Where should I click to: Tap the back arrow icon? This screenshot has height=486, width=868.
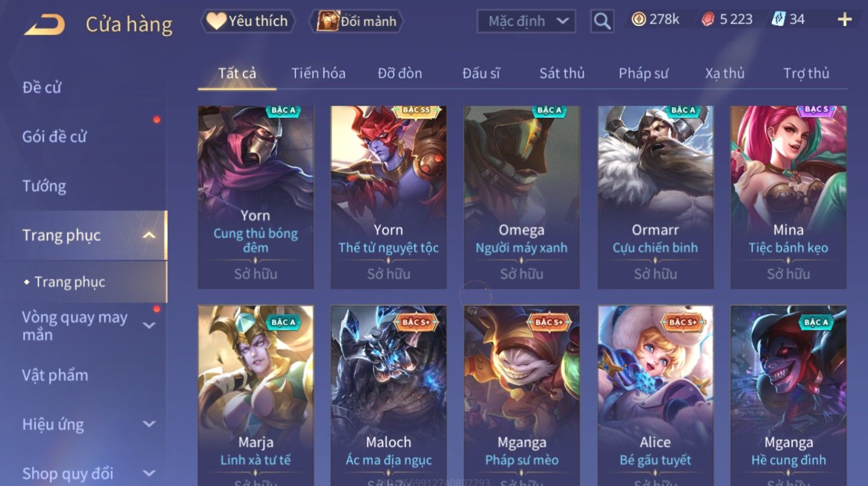[x=44, y=24]
